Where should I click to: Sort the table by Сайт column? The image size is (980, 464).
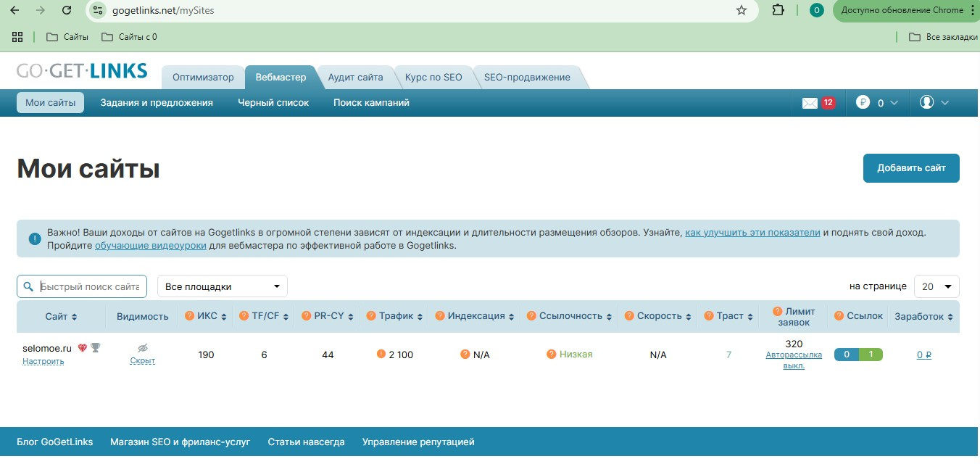pos(61,316)
